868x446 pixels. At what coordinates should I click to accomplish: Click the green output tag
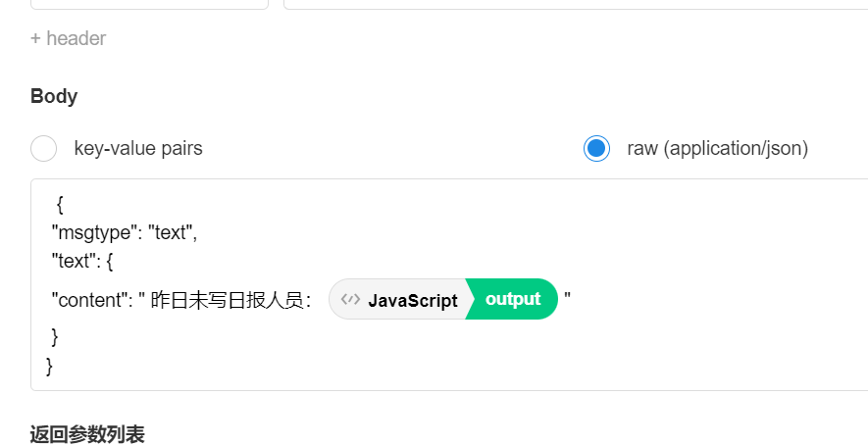513,299
